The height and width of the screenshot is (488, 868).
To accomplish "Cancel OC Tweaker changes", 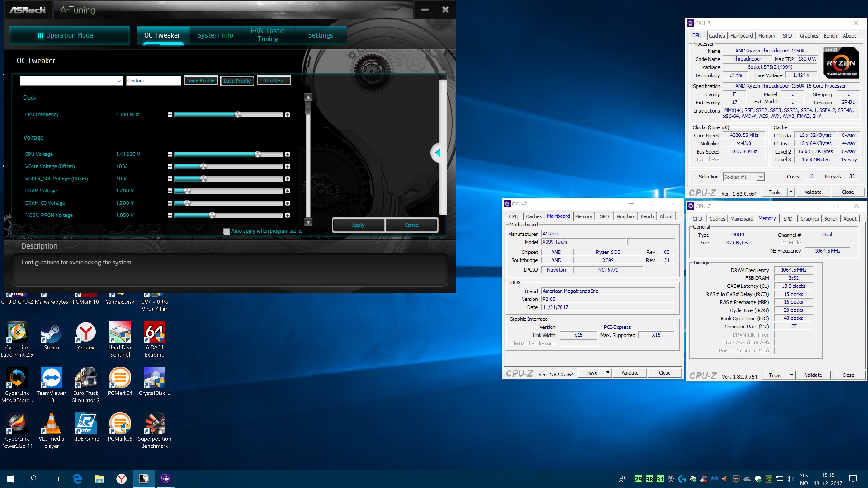I will click(x=412, y=225).
